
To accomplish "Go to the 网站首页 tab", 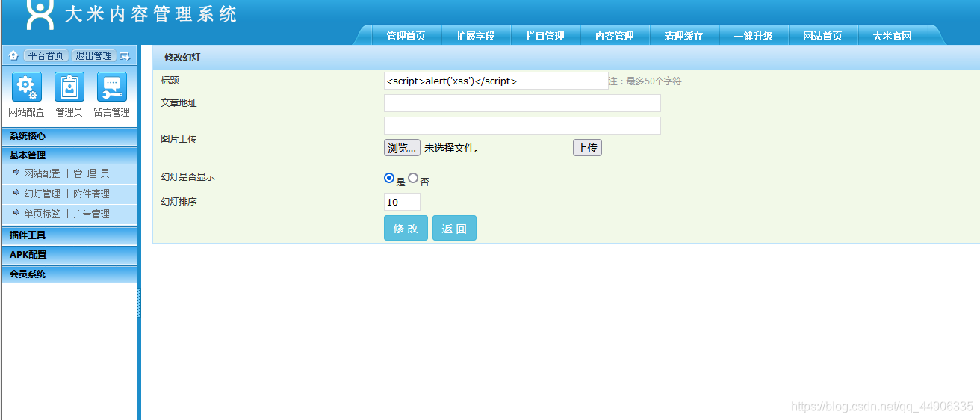I will [x=823, y=36].
